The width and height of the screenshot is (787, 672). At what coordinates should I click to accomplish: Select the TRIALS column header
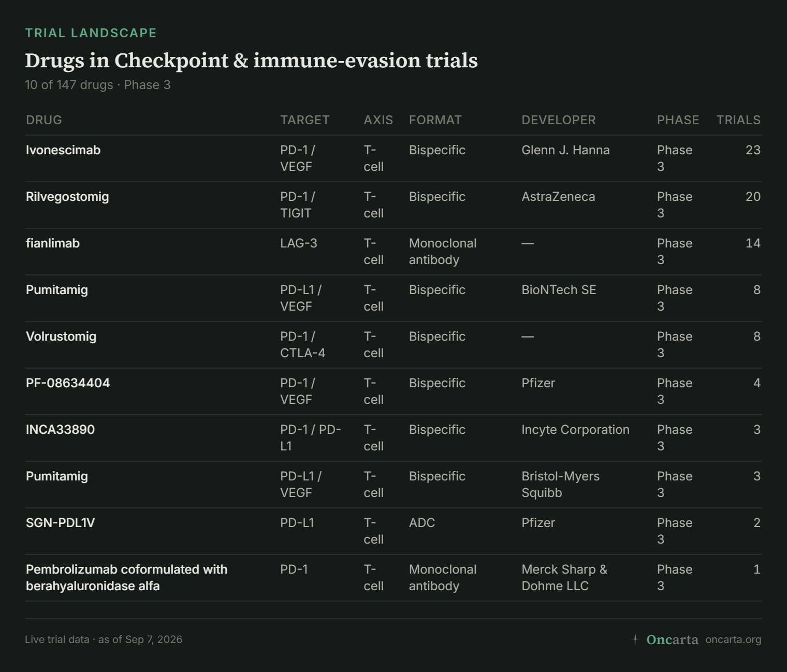738,120
